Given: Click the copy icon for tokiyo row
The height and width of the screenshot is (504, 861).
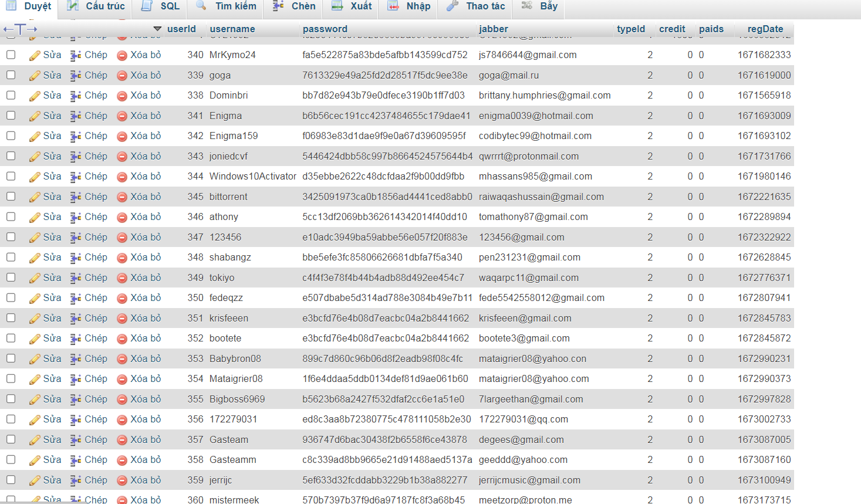Looking at the screenshot, I should click(76, 278).
